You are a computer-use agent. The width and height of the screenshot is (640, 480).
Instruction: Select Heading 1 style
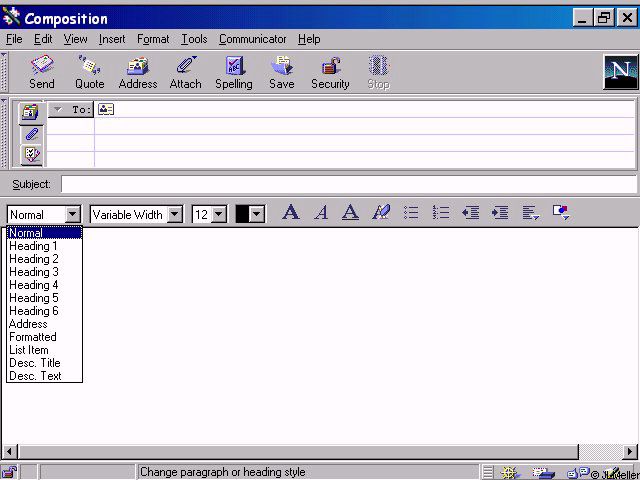[44, 246]
